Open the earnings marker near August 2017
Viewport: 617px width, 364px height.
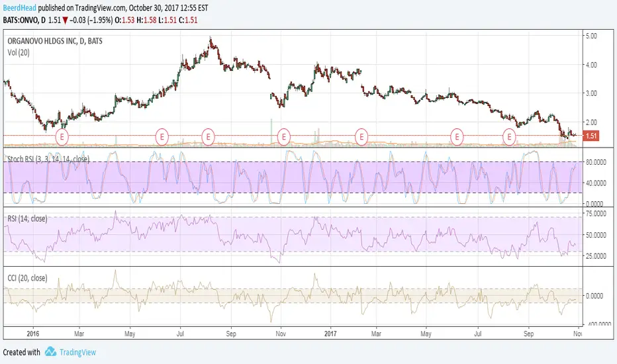509,137
